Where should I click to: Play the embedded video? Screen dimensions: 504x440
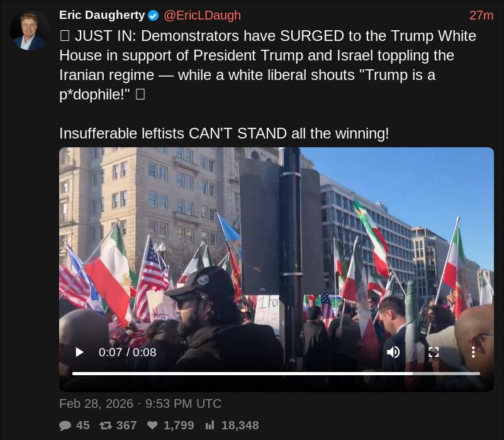(x=79, y=353)
